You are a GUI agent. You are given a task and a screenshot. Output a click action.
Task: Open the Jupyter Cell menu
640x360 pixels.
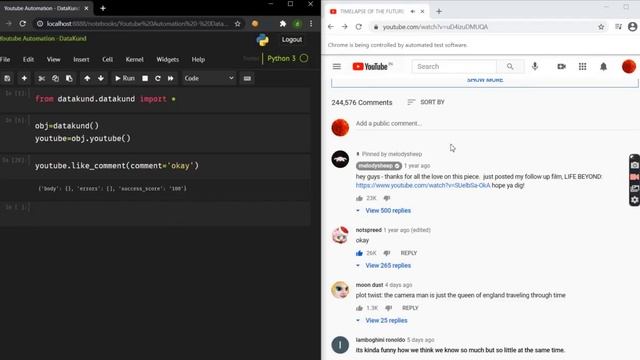pos(107,60)
